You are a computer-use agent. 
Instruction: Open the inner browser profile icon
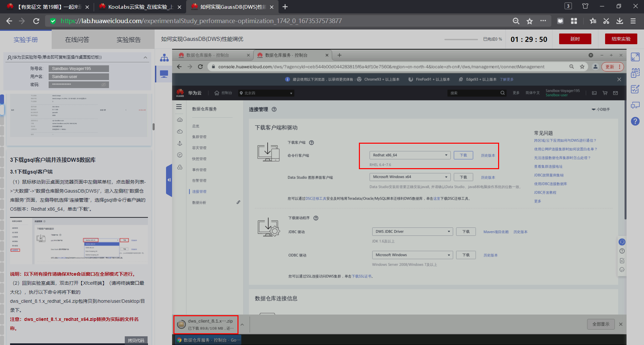tap(595, 67)
